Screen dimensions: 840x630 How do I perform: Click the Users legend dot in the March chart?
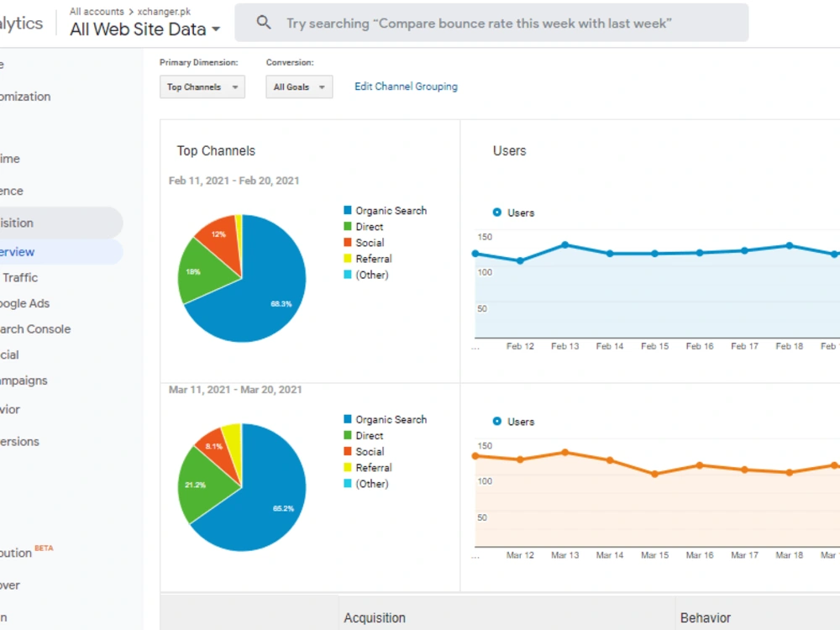tap(496, 422)
